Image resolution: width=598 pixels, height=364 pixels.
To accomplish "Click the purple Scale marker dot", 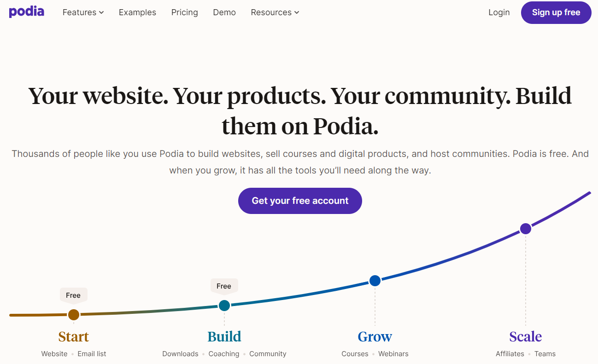I will (526, 229).
